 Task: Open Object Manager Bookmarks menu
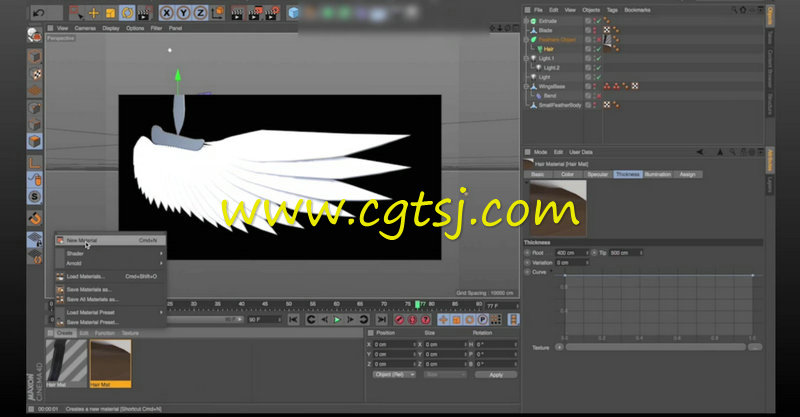click(637, 10)
